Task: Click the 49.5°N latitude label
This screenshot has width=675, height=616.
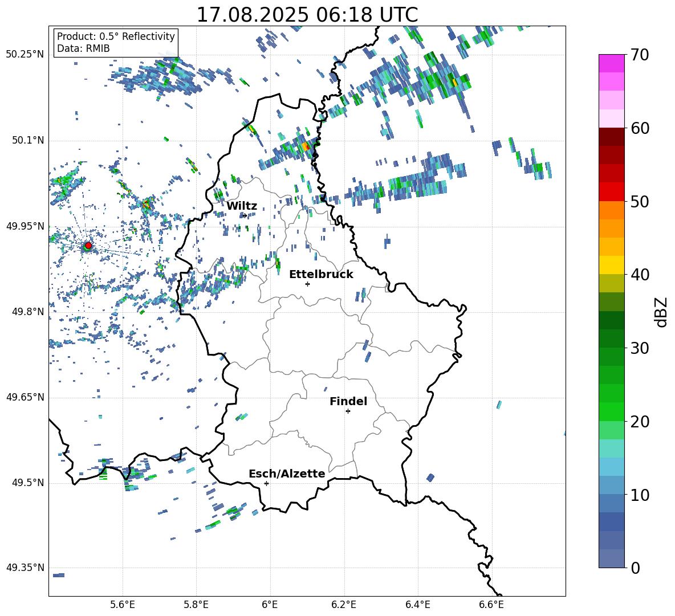Action: pyautogui.click(x=28, y=483)
